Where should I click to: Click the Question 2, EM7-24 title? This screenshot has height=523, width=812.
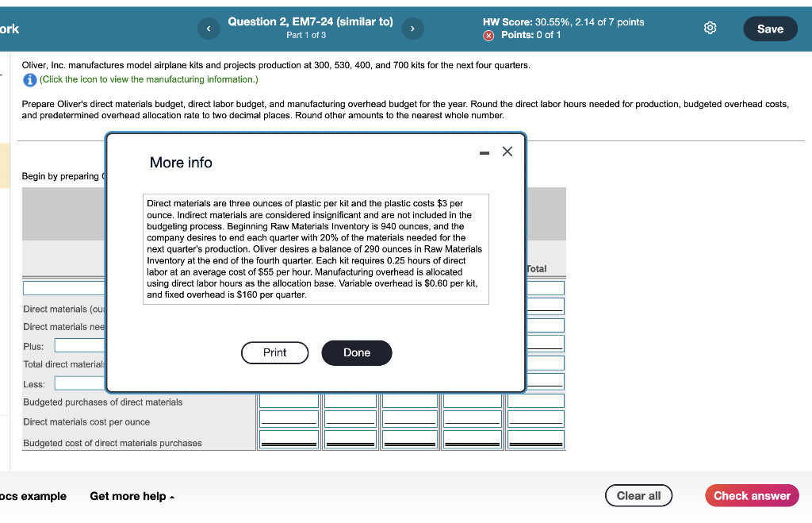[310, 21]
